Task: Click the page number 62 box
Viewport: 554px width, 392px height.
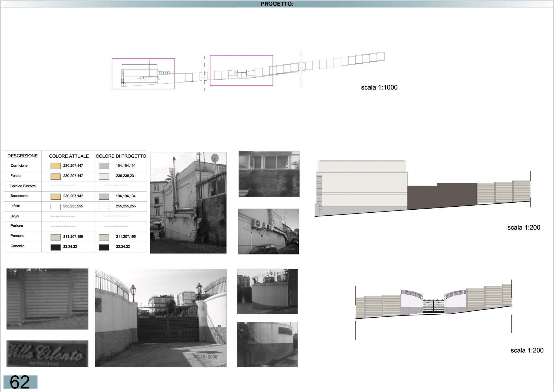Action: click(x=20, y=382)
